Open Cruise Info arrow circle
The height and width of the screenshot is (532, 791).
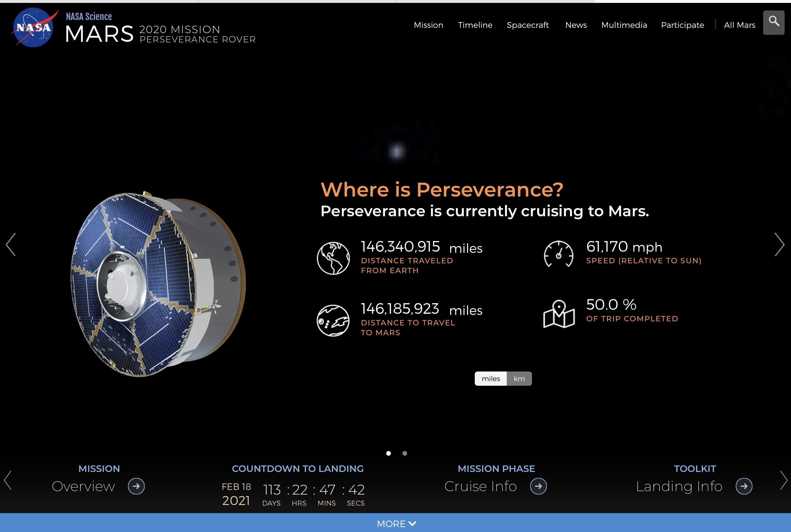point(538,486)
